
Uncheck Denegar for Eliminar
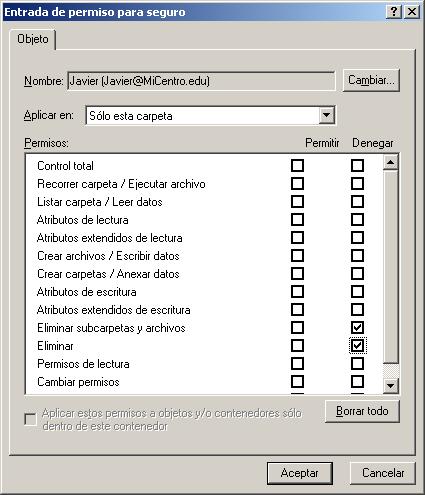(x=357, y=346)
